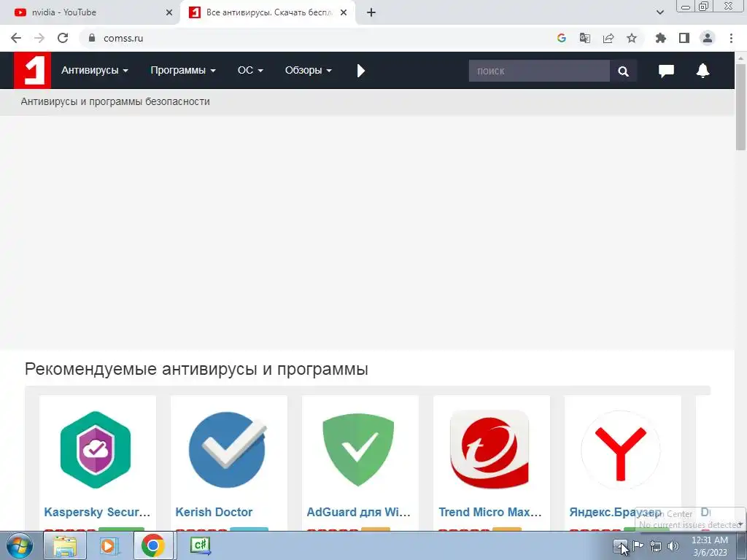The height and width of the screenshot is (560, 747).
Task: Open Windows Media Player from taskbar
Action: pos(108,545)
